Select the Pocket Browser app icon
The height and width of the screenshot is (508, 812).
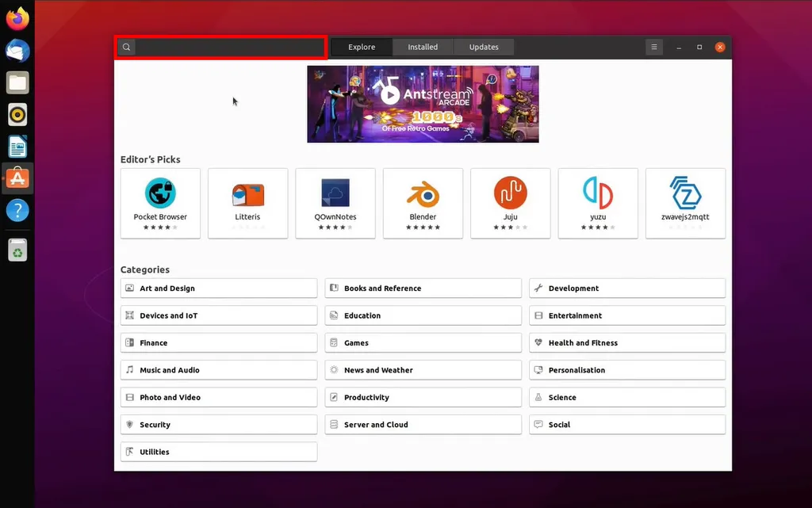(160, 193)
